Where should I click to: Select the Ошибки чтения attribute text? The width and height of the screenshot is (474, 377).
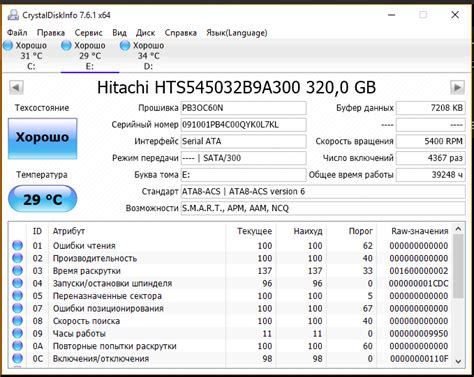pos(84,246)
